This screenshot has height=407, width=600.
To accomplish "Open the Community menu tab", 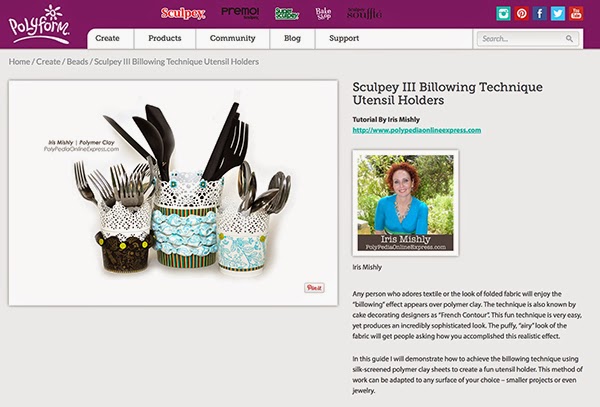I will click(233, 39).
